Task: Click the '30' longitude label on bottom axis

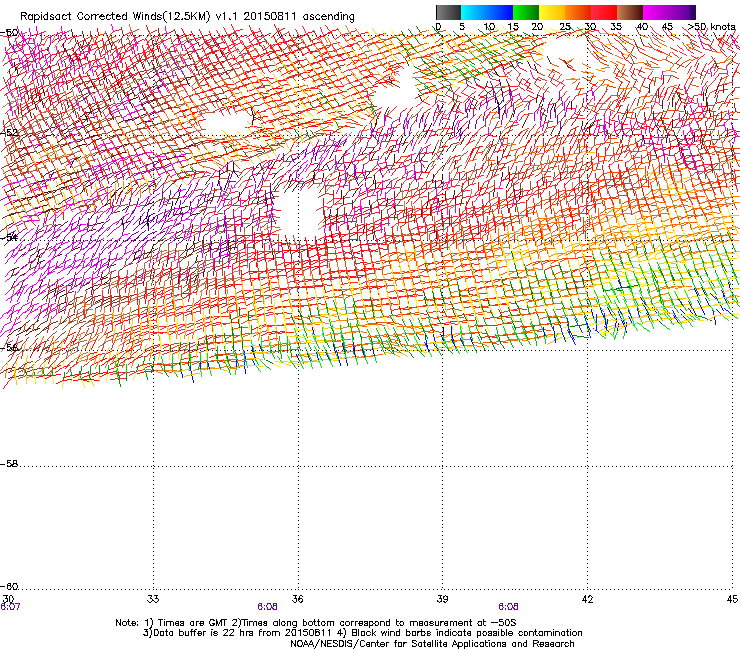Action: 8,599
